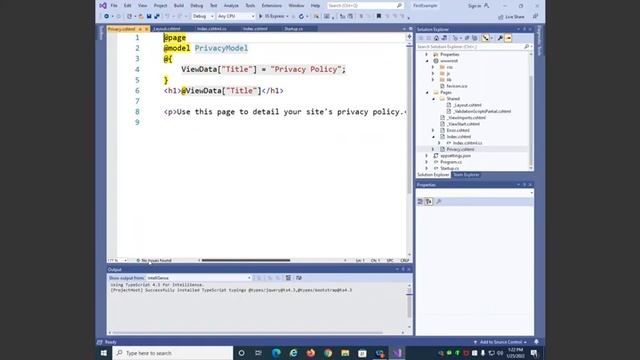640x360 pixels.
Task: Switch to the _Layout.cshtml editor tab
Action: pyautogui.click(x=167, y=29)
